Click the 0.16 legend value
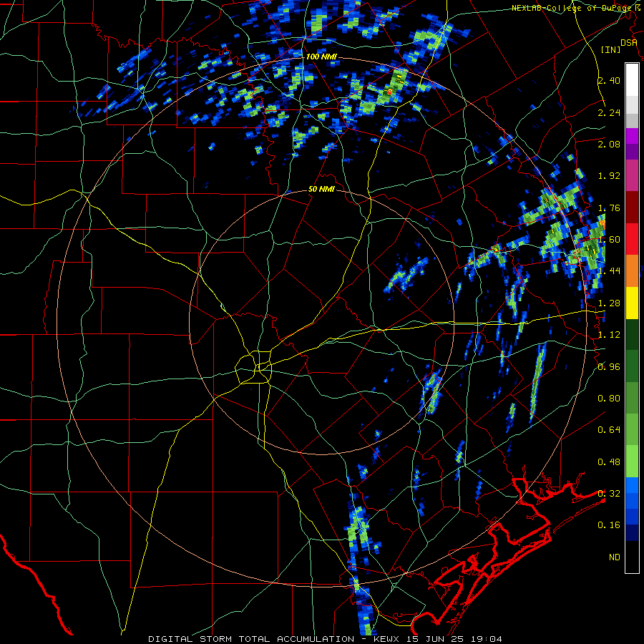The height and width of the screenshot is (644, 644). (609, 525)
